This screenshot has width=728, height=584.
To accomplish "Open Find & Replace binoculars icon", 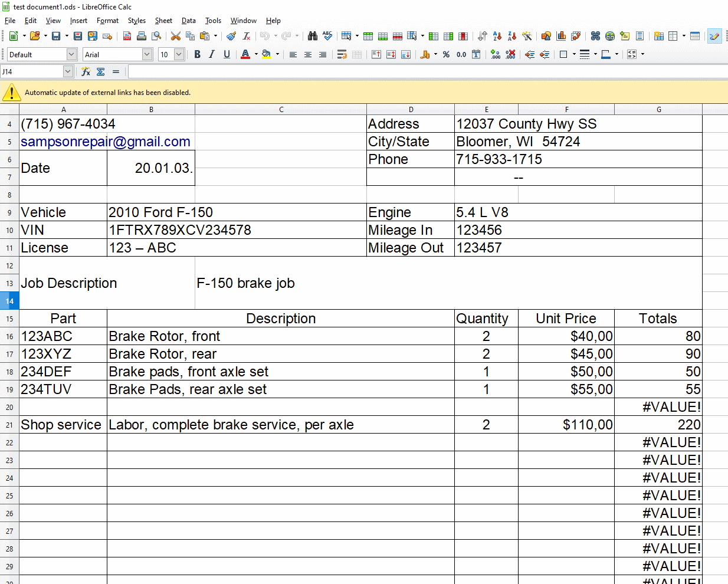I will [313, 37].
